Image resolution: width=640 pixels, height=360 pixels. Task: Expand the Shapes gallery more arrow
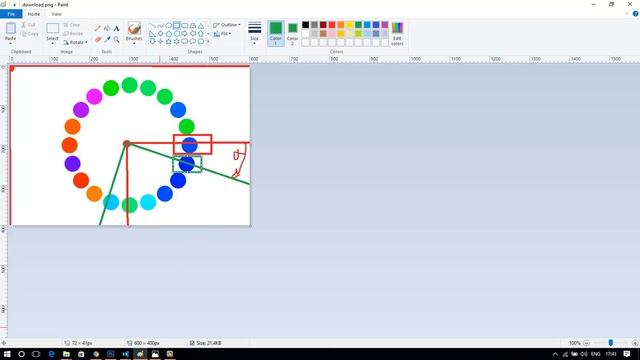pos(208,41)
